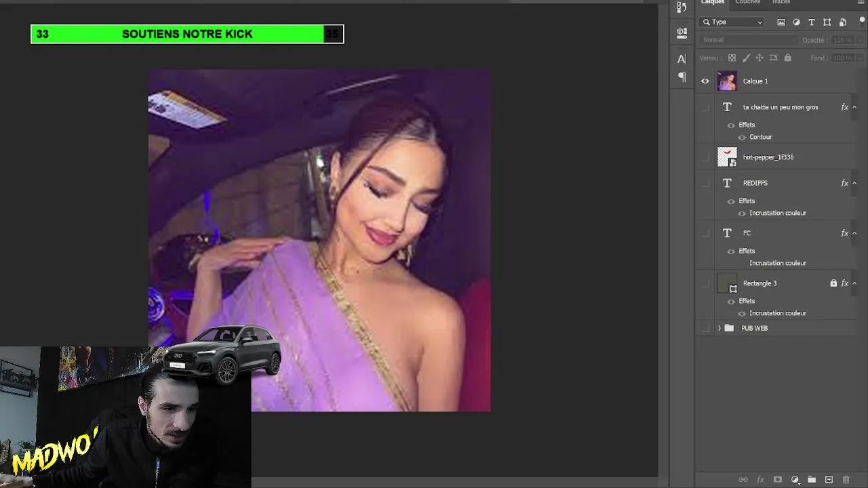Select the Calque 1 layer name
Image resolution: width=868 pixels, height=488 pixels.
point(755,81)
